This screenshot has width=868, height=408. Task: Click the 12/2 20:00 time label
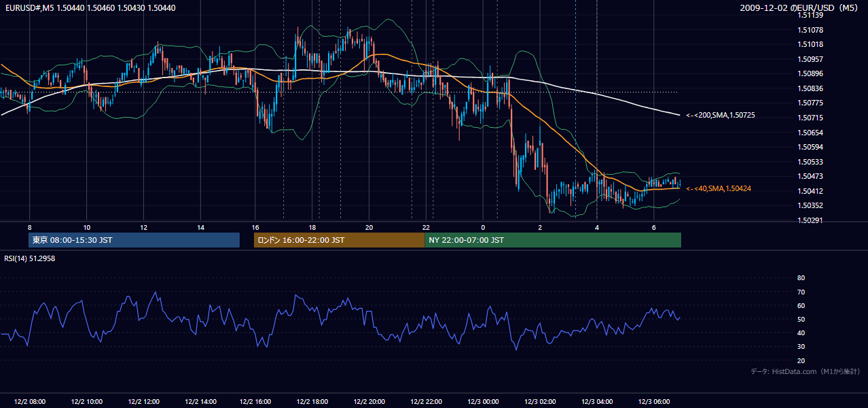tap(369, 402)
